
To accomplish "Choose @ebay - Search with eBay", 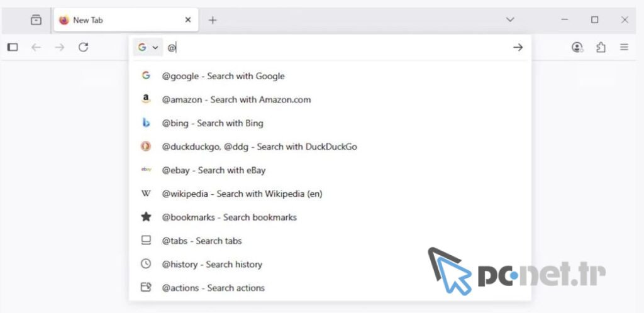I will 330,170.
